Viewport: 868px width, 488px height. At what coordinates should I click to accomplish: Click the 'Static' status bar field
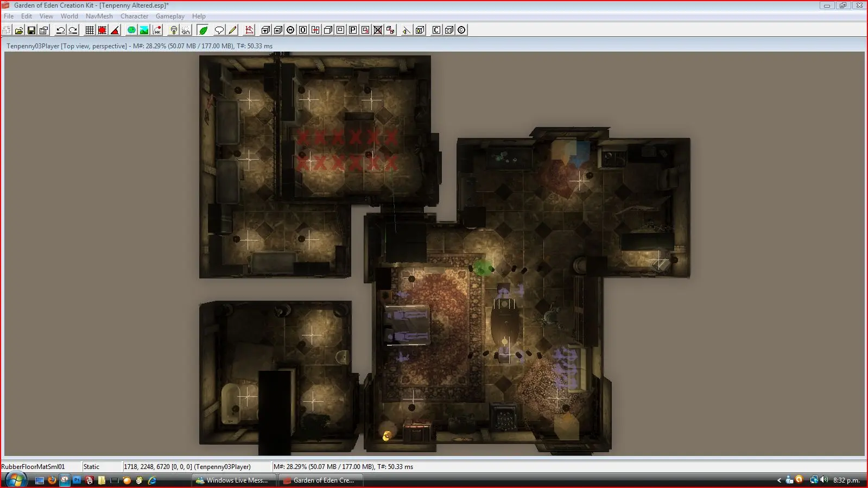[x=102, y=467]
